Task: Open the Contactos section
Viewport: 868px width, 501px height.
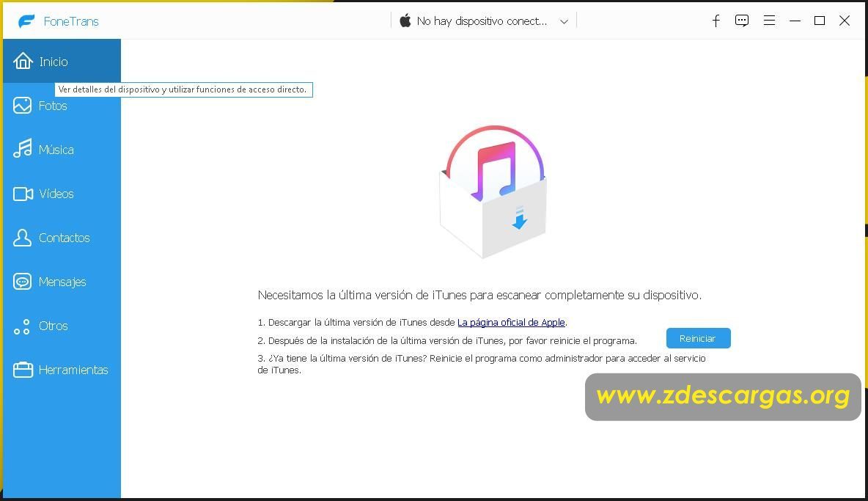Action: coord(62,238)
